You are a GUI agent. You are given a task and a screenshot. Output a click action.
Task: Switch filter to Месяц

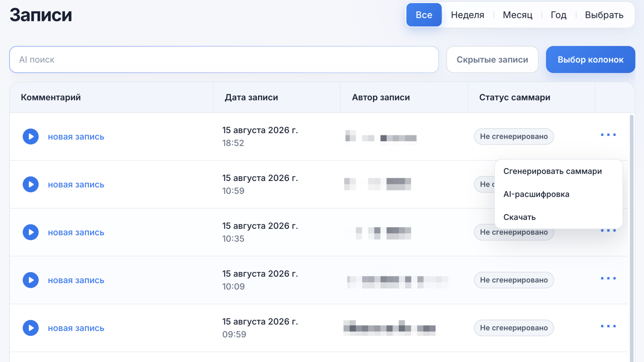tap(518, 15)
